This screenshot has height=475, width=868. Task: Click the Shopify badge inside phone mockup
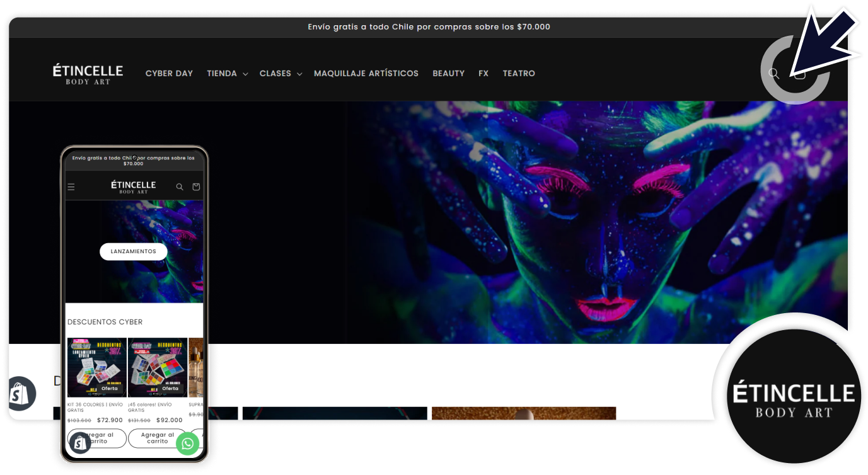(80, 443)
